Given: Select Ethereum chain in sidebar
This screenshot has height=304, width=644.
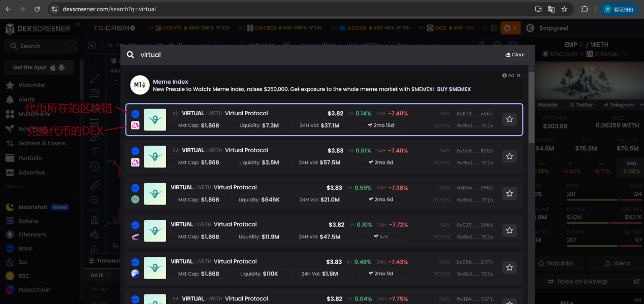Looking at the screenshot, I should pos(32,234).
